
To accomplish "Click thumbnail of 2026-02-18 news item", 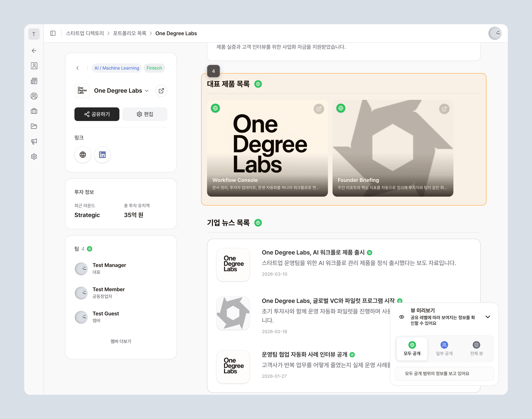I will click(233, 313).
